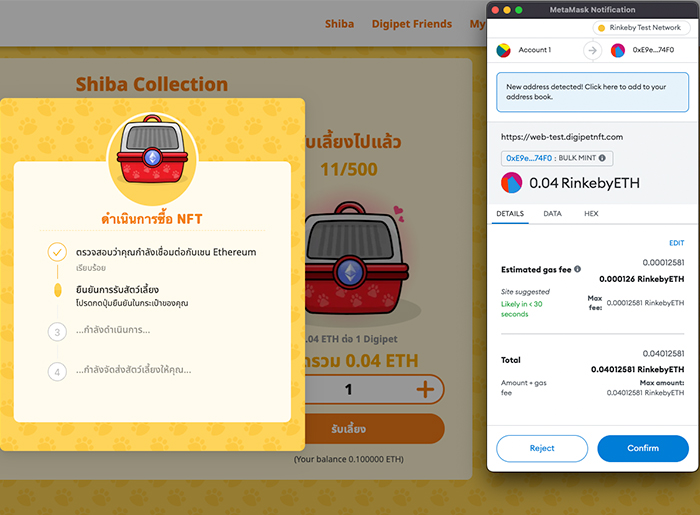
Task: Switch to the HEX tab
Action: tap(591, 213)
